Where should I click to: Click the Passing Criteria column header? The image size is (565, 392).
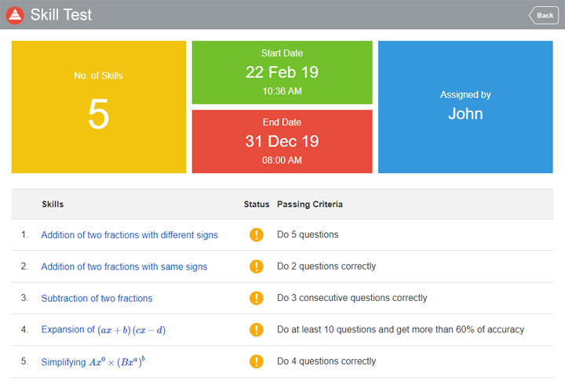[x=309, y=204]
